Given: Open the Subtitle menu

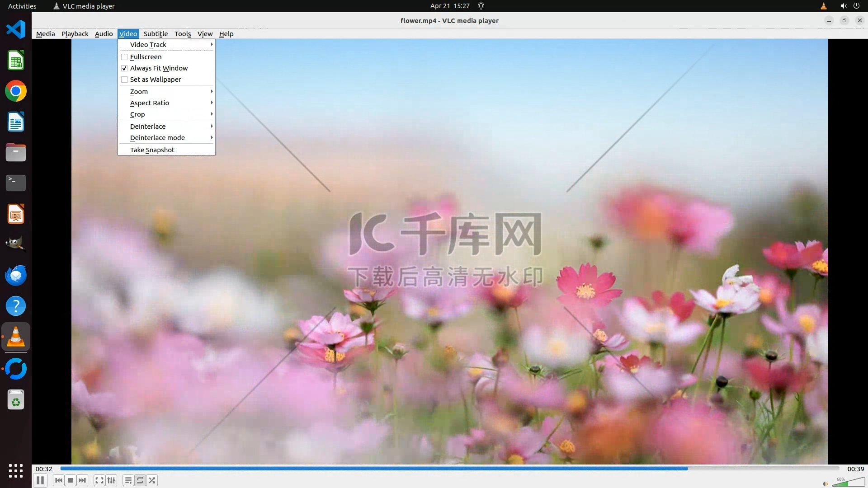Looking at the screenshot, I should pyautogui.click(x=156, y=34).
